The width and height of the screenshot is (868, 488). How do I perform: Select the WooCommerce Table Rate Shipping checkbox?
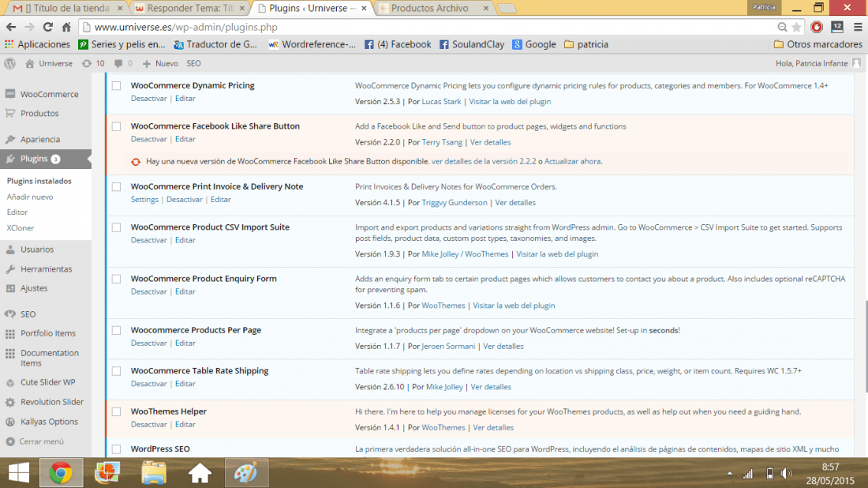click(x=116, y=371)
